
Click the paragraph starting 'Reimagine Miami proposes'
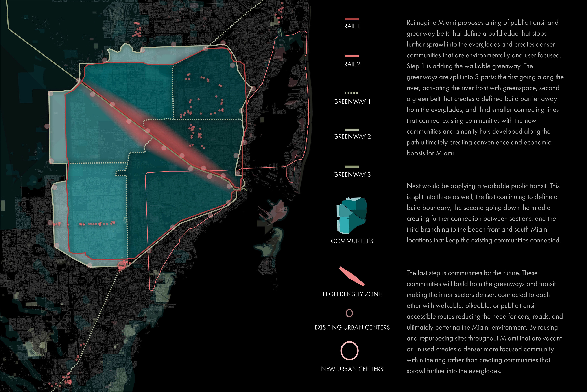485,88
